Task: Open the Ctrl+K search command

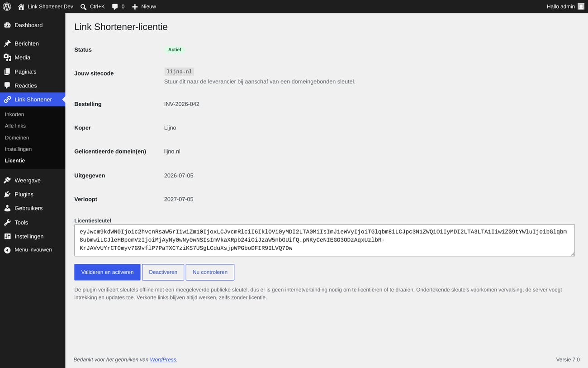Action: (x=97, y=7)
